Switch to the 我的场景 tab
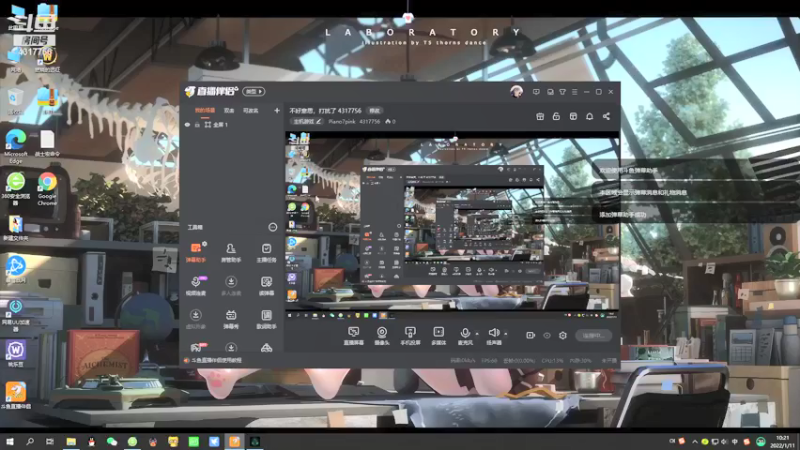This screenshot has height=450, width=800. click(205, 110)
